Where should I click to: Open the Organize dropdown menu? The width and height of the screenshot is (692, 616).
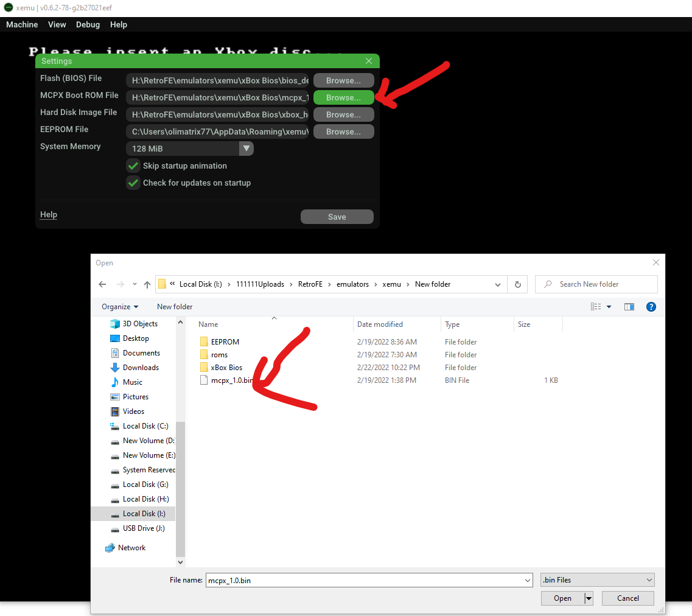click(120, 307)
